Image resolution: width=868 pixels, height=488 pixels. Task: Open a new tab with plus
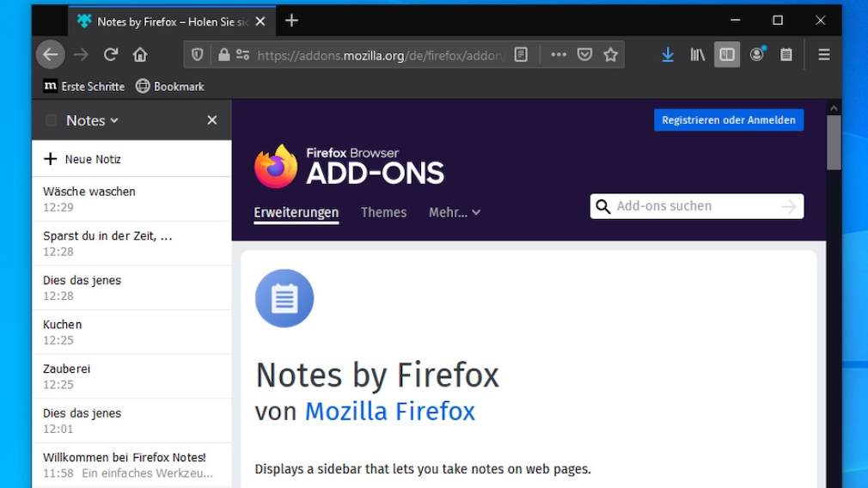(291, 21)
